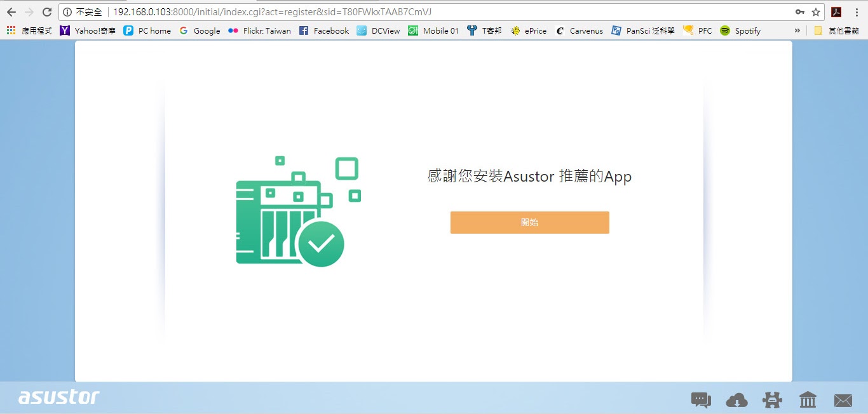Click the browser forward arrow

(x=29, y=12)
